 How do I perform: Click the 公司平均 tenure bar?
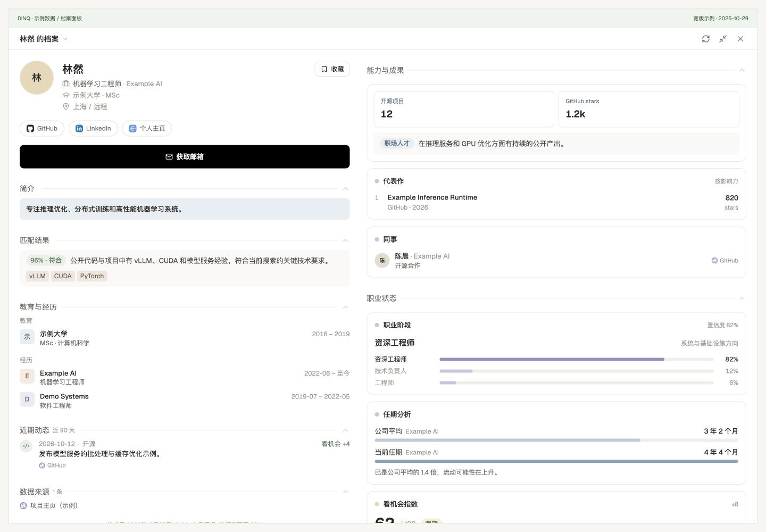tap(556, 440)
